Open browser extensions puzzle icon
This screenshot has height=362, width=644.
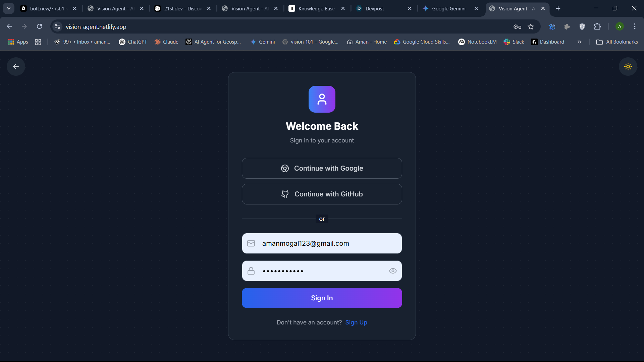pos(597,26)
